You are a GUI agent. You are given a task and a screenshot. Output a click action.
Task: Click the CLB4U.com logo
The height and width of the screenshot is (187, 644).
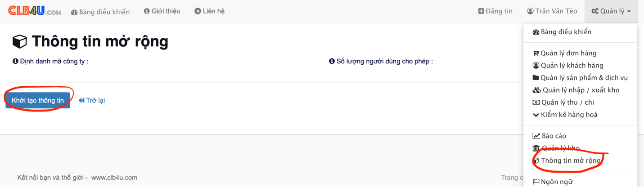pyautogui.click(x=35, y=11)
